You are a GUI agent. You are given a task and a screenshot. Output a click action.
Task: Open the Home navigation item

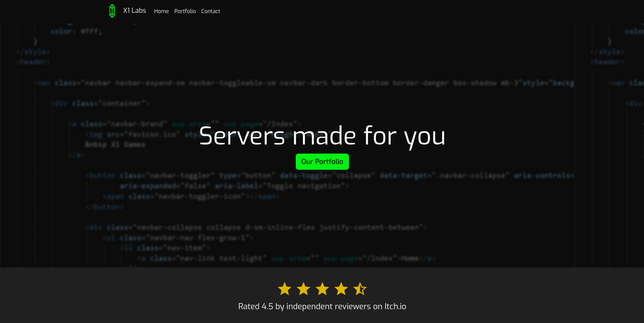click(161, 11)
